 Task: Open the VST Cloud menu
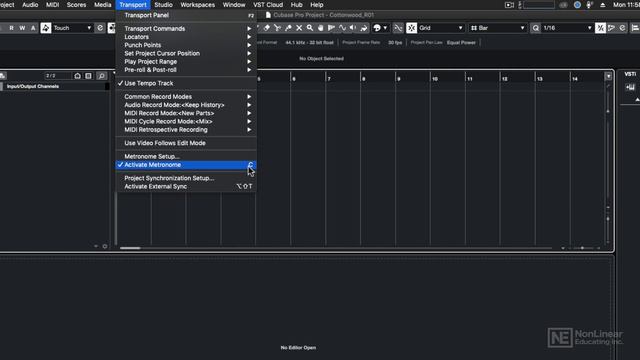pos(268,5)
